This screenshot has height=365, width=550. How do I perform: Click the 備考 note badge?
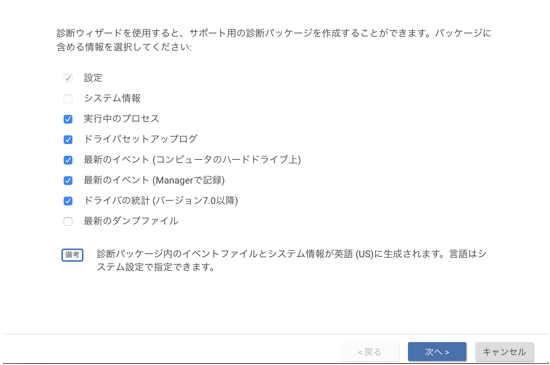click(x=72, y=255)
